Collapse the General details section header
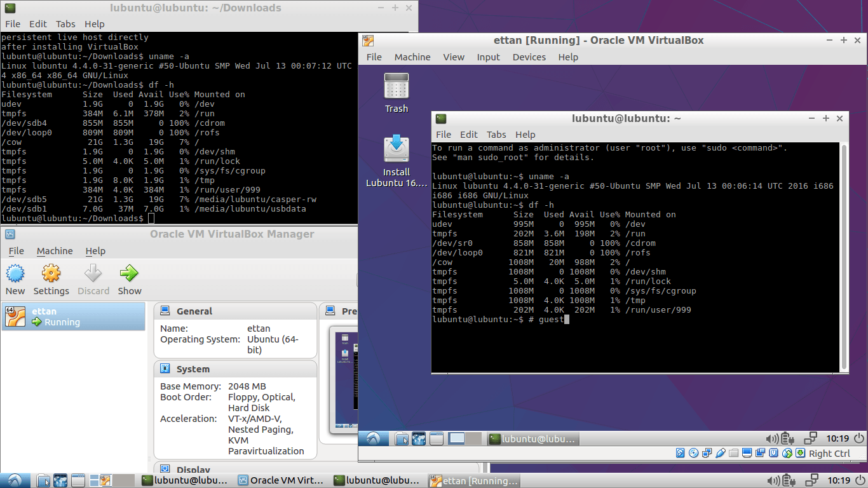The height and width of the screenshot is (488, 868). (x=194, y=311)
